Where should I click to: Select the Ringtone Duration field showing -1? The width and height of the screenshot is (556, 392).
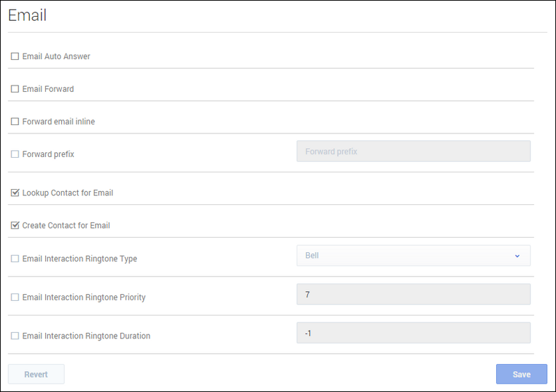[x=413, y=333]
